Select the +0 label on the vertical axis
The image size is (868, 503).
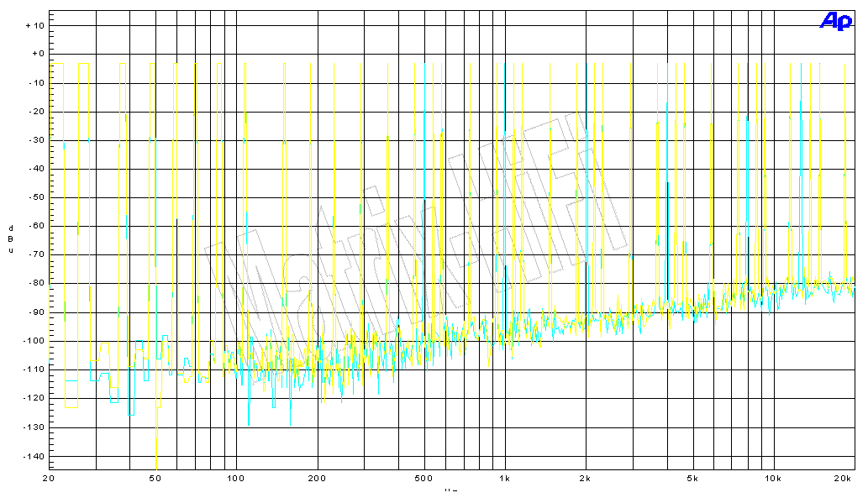(x=36, y=54)
